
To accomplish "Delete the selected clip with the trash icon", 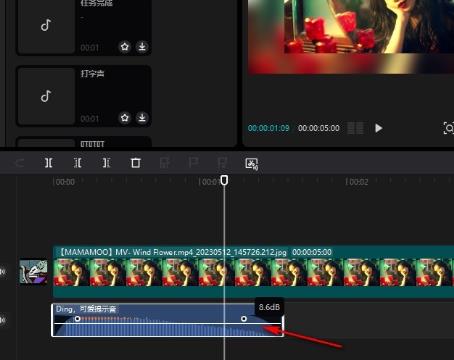I will pos(135,163).
